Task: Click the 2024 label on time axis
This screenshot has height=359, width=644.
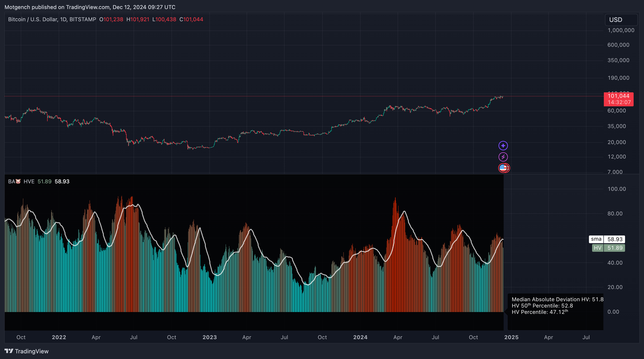Action: (360, 337)
